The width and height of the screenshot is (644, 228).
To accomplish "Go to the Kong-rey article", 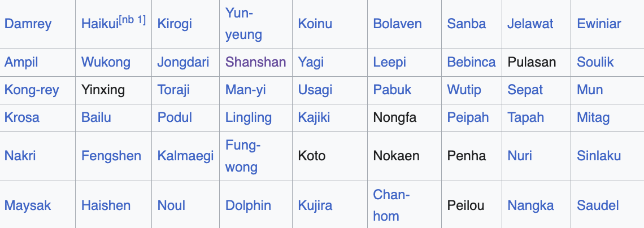I will [x=32, y=90].
